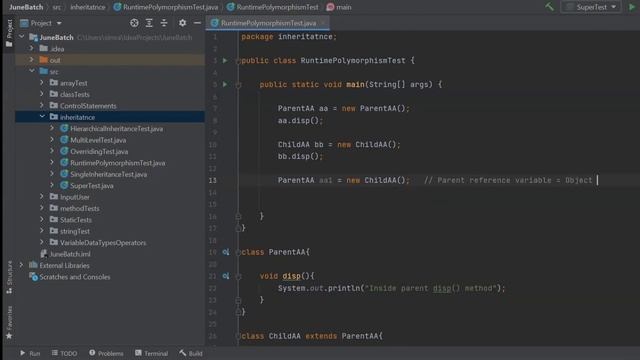This screenshot has width=640, height=360.
Task: Click the package inheritatnce statement
Action: (x=289, y=37)
